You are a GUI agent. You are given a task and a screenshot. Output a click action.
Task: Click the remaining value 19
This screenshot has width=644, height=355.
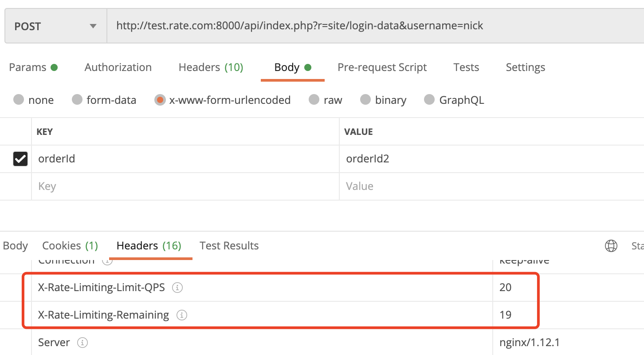pyautogui.click(x=505, y=315)
